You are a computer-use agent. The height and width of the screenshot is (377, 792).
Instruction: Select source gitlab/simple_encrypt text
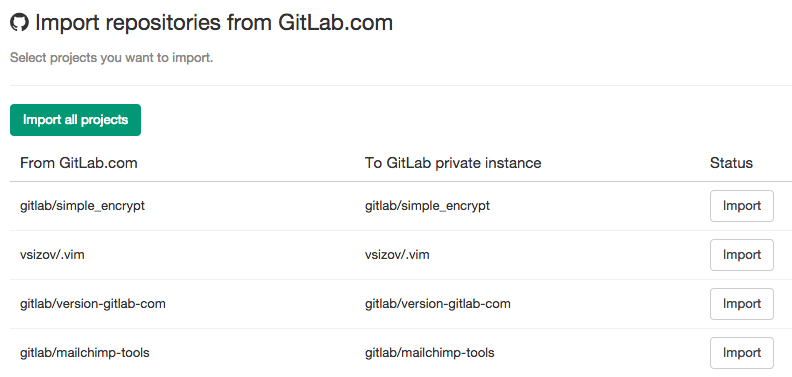pos(82,206)
